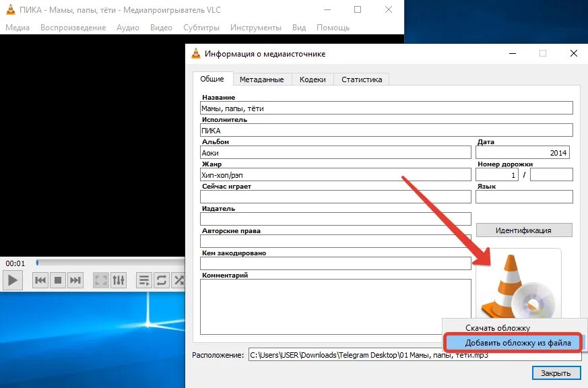Click the VLC seek bar
This screenshot has width=588, height=388.
pyautogui.click(x=110, y=263)
